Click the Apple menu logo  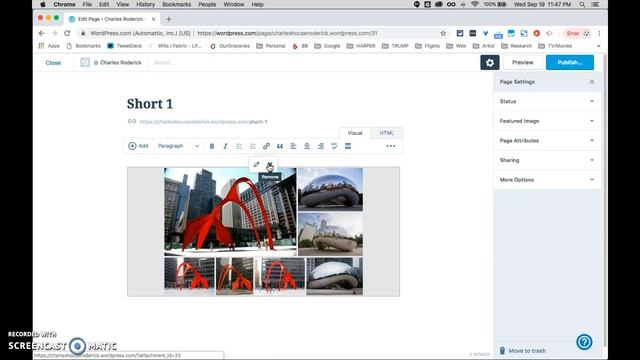click(x=42, y=4)
